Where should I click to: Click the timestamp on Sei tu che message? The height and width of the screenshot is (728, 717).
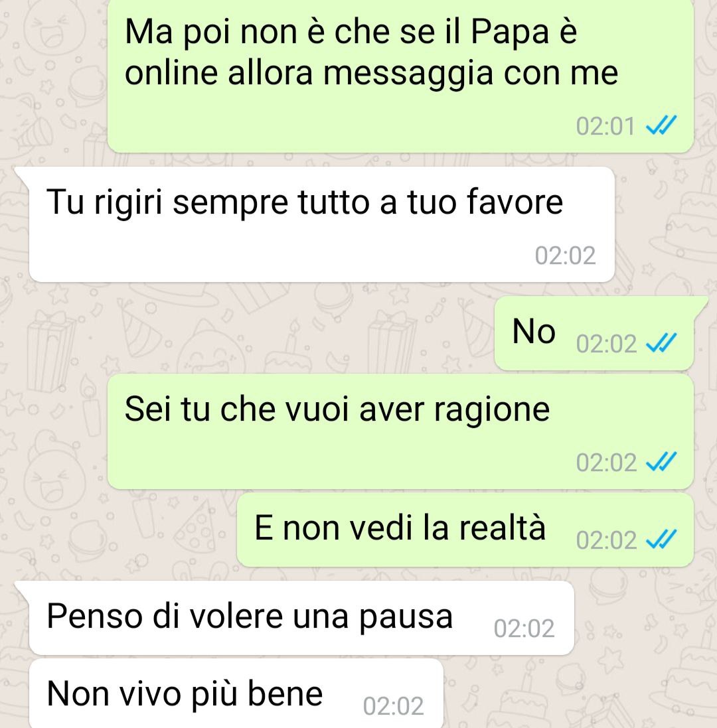point(607,463)
